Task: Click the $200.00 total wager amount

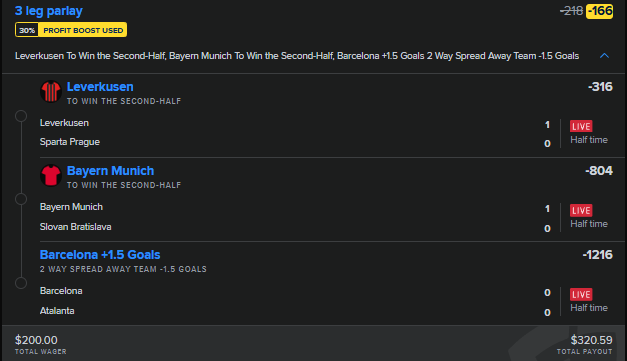Action: point(36,340)
